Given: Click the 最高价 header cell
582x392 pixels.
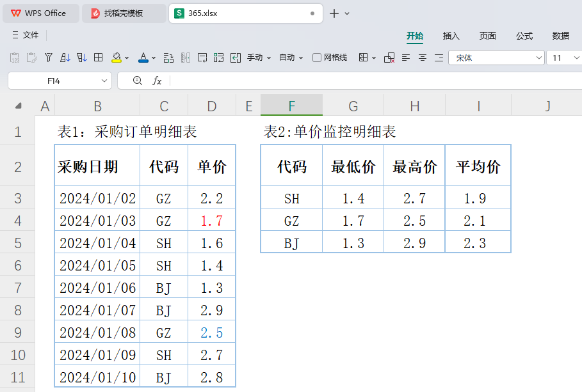Looking at the screenshot, I should click(x=415, y=166).
